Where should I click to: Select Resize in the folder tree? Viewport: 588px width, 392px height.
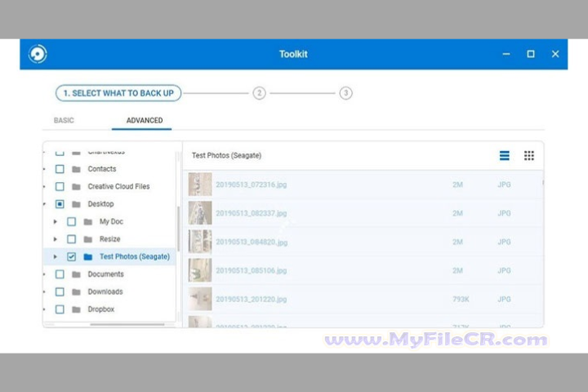[110, 239]
